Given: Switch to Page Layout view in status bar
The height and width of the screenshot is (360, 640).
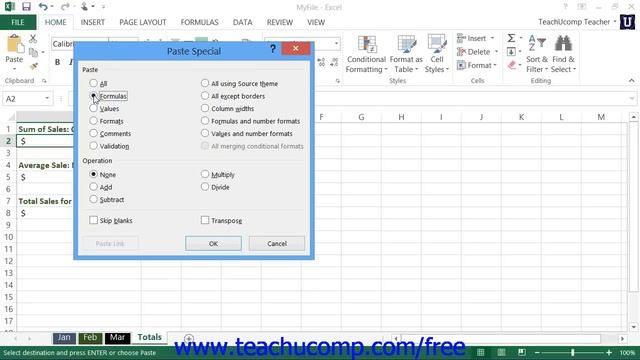Looking at the screenshot, I should pos(501,352).
